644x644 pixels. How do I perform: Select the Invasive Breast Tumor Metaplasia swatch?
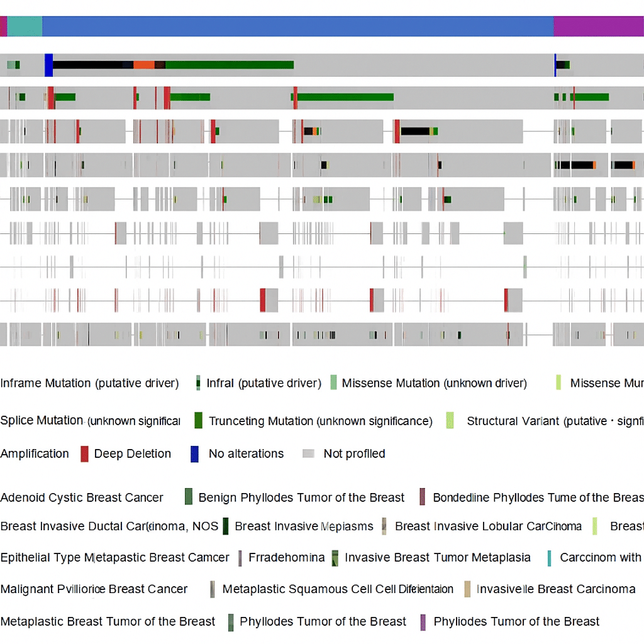[335, 558]
